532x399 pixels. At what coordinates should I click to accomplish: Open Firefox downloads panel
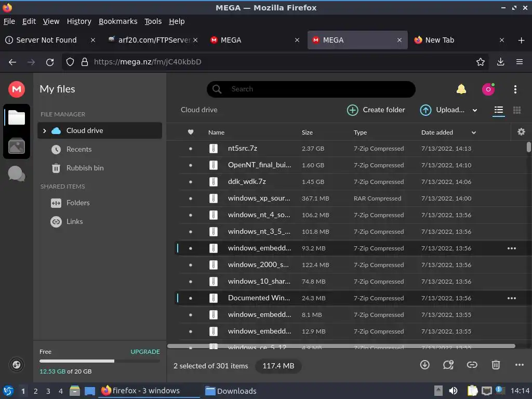[500, 62]
